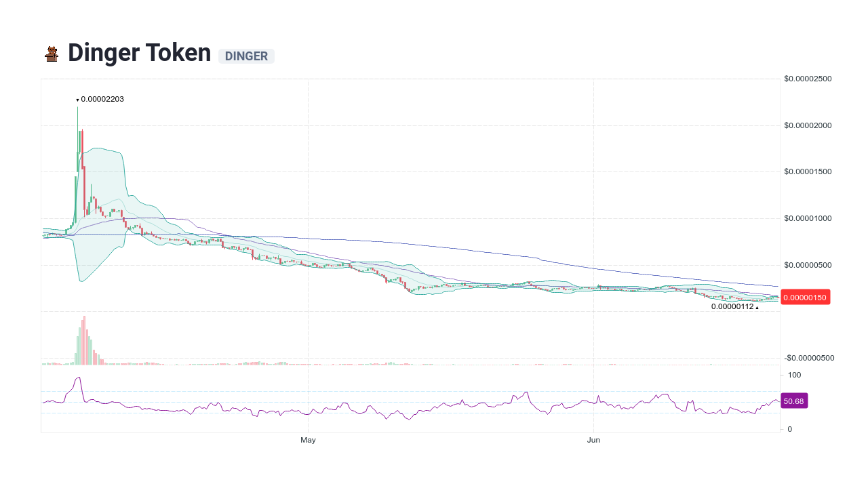
Task: Click the DINGER ticker badge
Action: click(246, 56)
